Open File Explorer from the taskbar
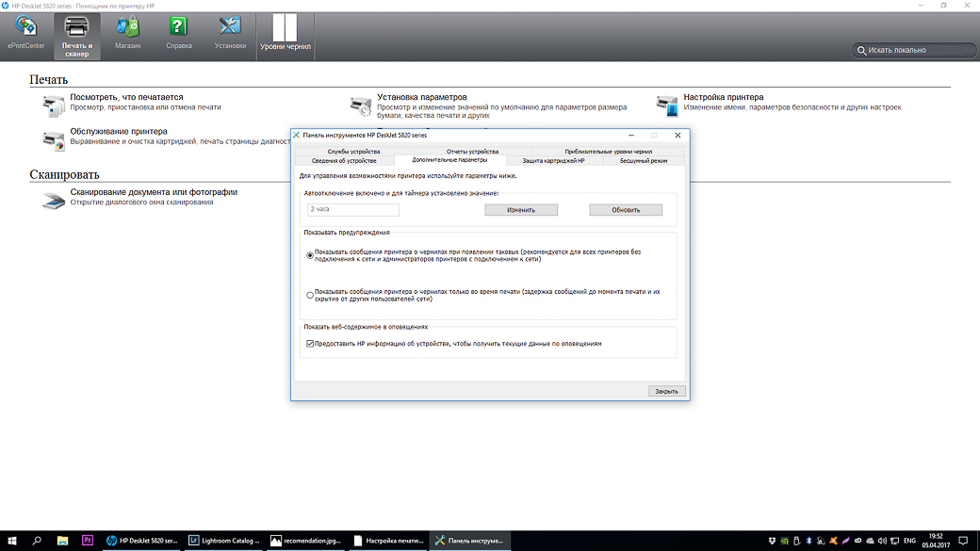This screenshot has width=980, height=551. pyautogui.click(x=62, y=541)
